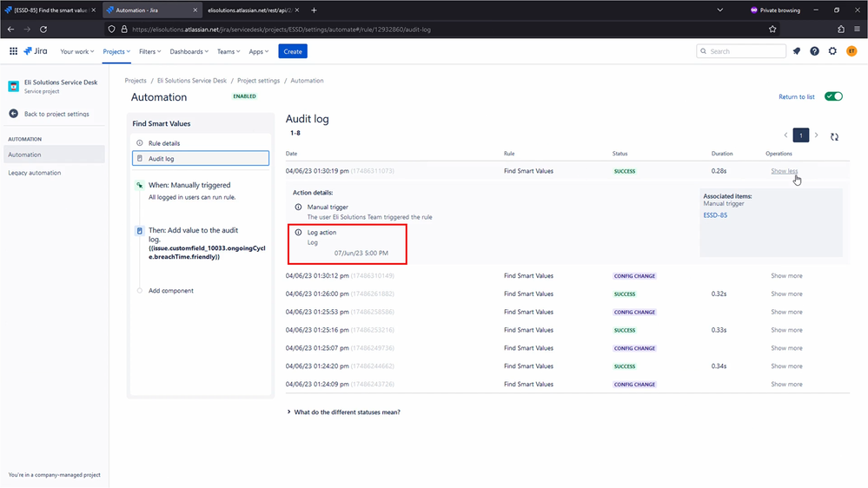Click Return to list link
This screenshot has width=868, height=488.
(x=796, y=96)
